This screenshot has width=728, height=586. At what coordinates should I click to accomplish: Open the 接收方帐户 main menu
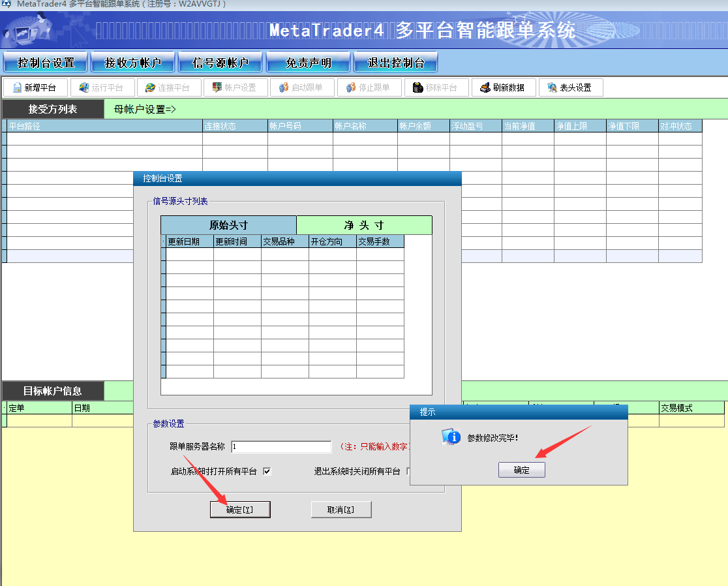pos(133,62)
